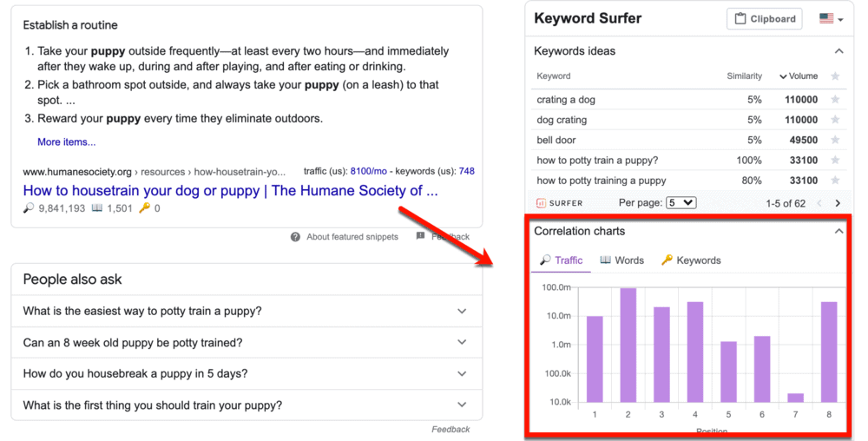Select the 'crating a dog' keyword
Viewport: 868px width, 441px height.
click(566, 100)
